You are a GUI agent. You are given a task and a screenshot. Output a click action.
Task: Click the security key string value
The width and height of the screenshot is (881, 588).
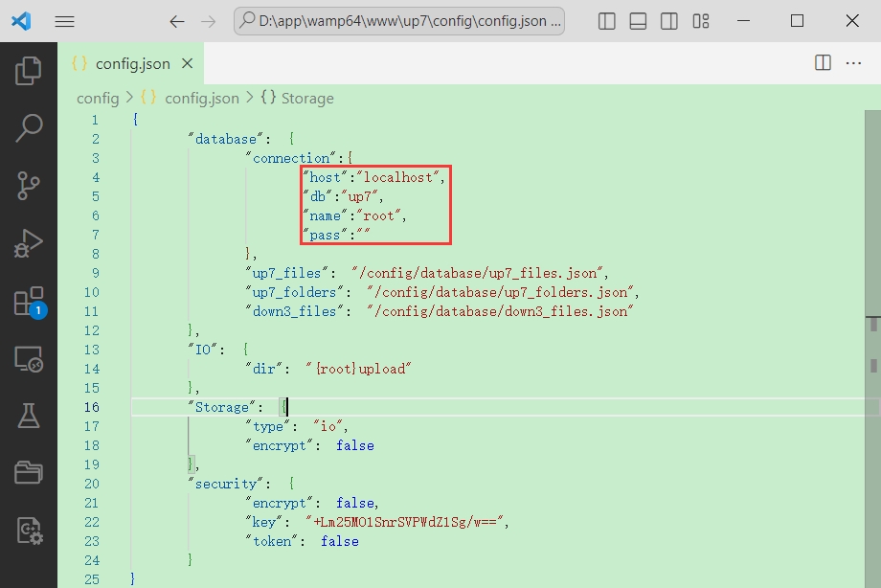coord(404,522)
